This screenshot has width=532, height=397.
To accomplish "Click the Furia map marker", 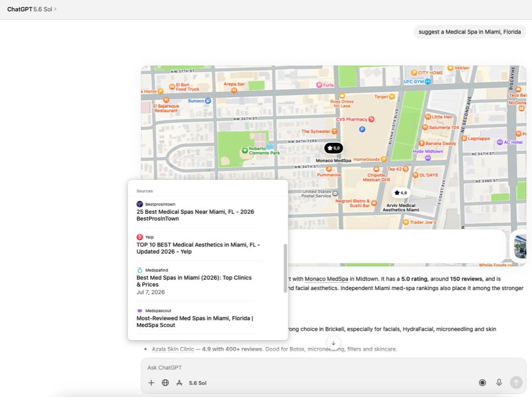I will (x=319, y=85).
